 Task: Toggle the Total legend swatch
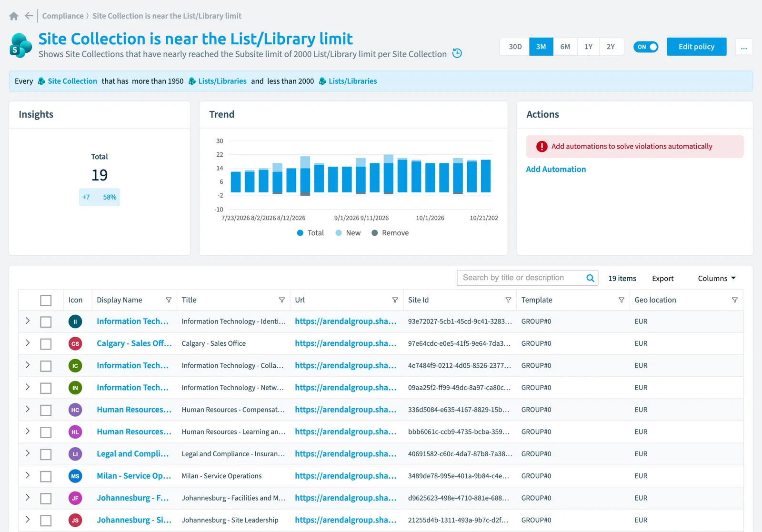coord(300,233)
